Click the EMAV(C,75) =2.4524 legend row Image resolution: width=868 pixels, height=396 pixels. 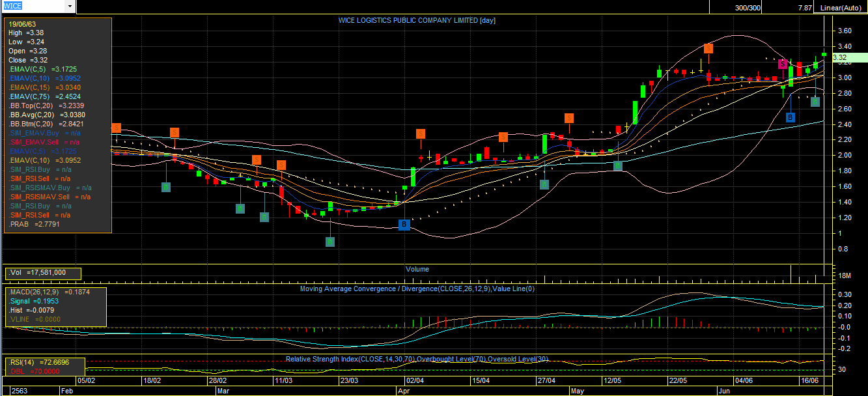pos(45,96)
